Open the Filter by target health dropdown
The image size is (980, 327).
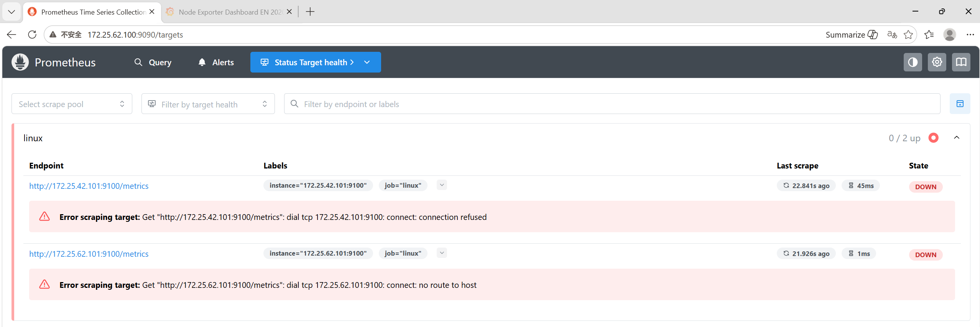(208, 104)
